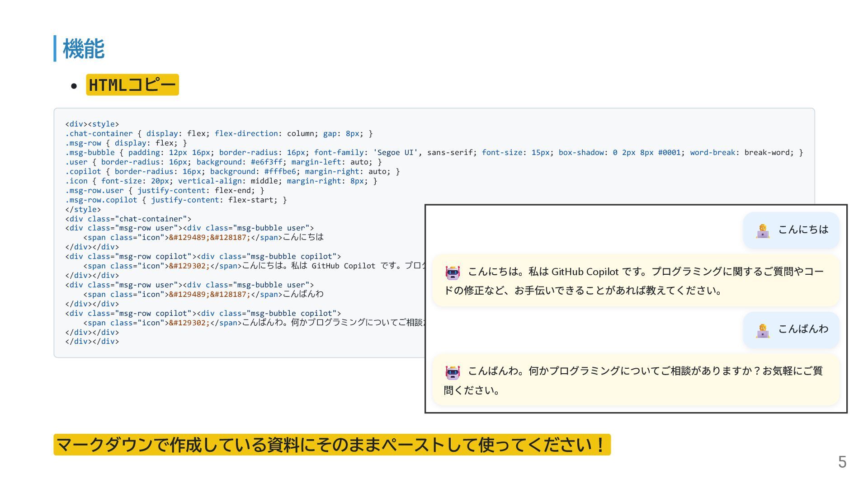Image resolution: width=868 pixels, height=488 pixels.
Task: Click the bullet point before HTMLコピー
Action: click(74, 85)
